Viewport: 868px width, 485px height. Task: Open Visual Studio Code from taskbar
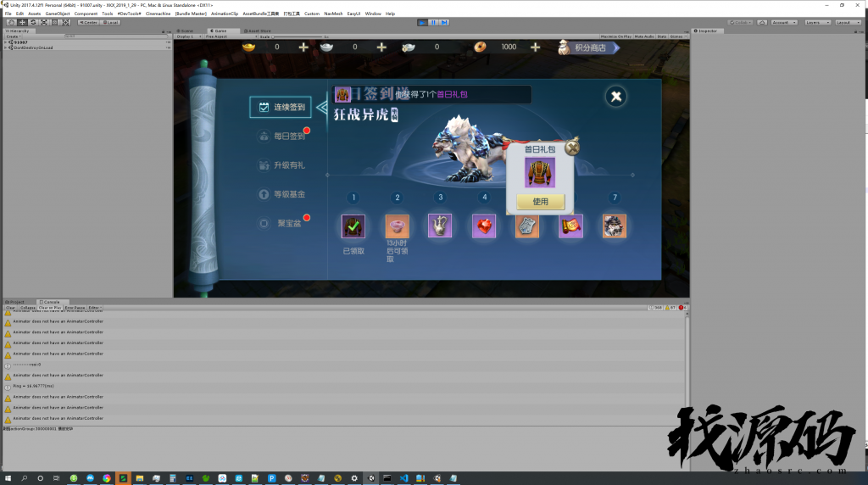point(403,478)
